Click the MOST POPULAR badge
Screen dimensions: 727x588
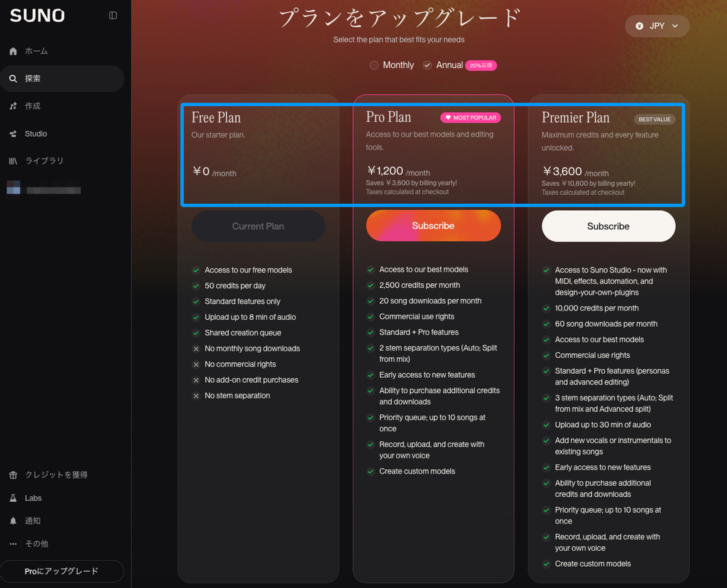pyautogui.click(x=471, y=118)
